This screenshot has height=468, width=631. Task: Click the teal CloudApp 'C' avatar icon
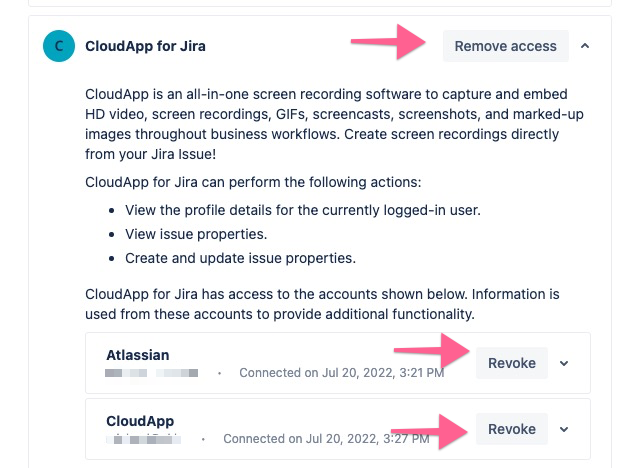pos(59,46)
